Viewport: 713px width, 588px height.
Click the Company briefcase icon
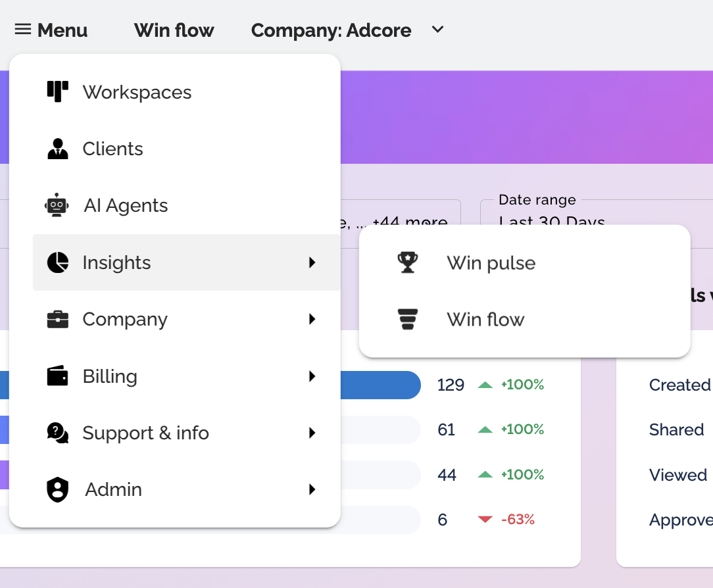(x=58, y=320)
